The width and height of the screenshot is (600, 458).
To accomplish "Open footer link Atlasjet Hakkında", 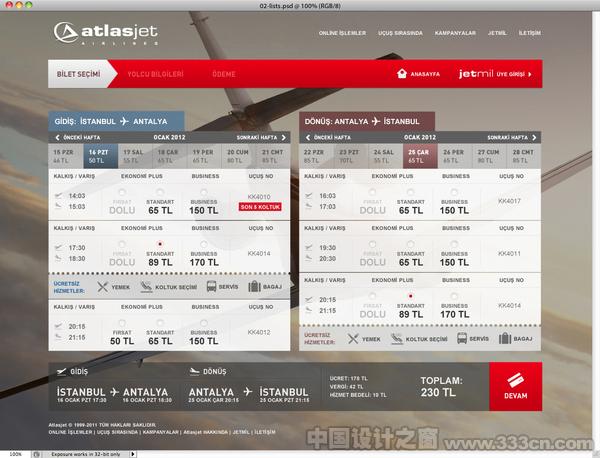I will point(205,432).
